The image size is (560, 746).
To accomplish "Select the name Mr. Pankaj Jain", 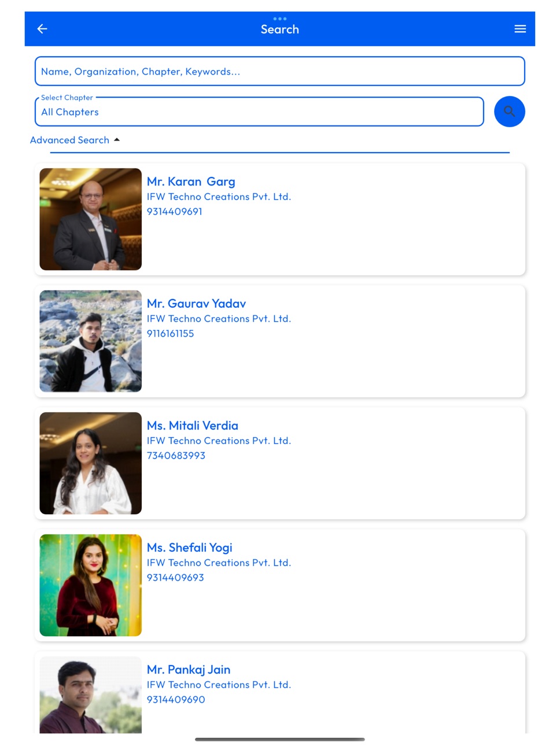I will click(189, 670).
